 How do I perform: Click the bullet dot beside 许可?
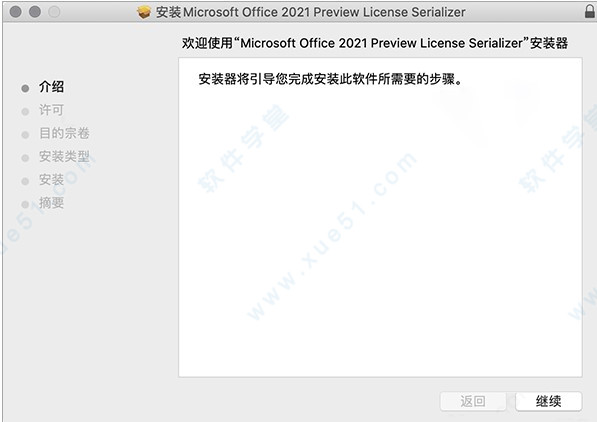[x=25, y=112]
